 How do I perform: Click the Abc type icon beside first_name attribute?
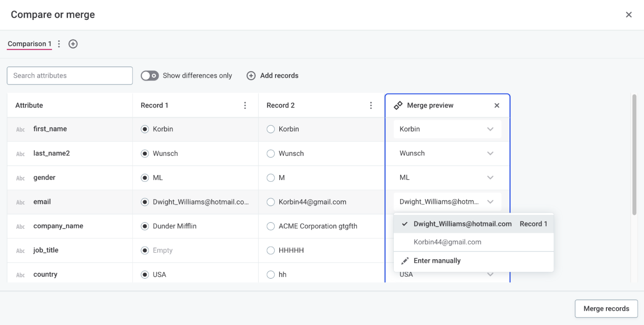tap(20, 129)
